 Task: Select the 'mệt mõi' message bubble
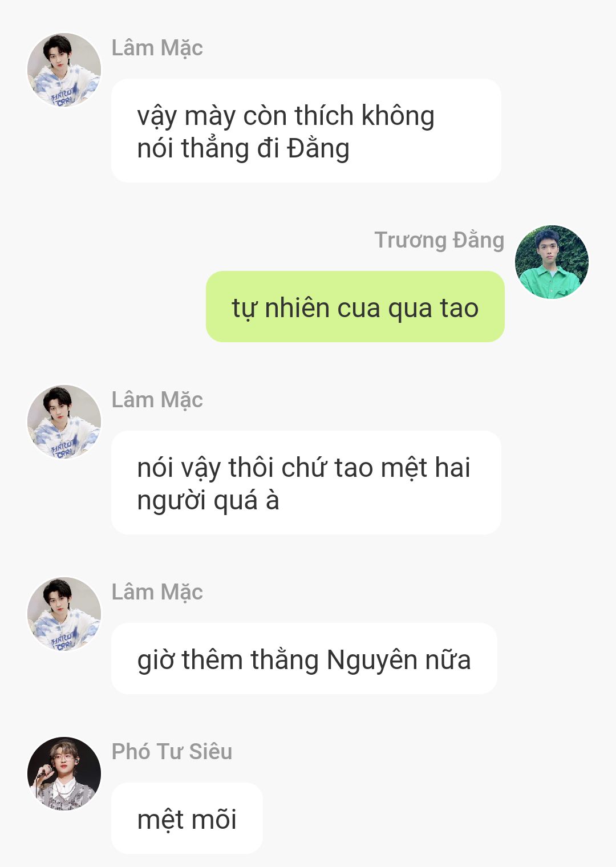tap(187, 819)
